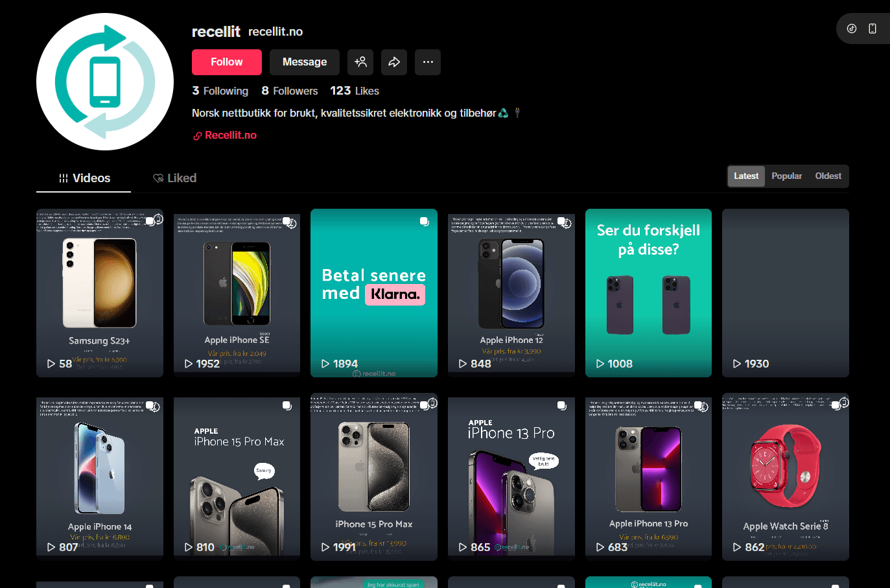Open the Apple iPhone 14 video
The width and height of the screenshot is (890, 588).
[x=100, y=477]
